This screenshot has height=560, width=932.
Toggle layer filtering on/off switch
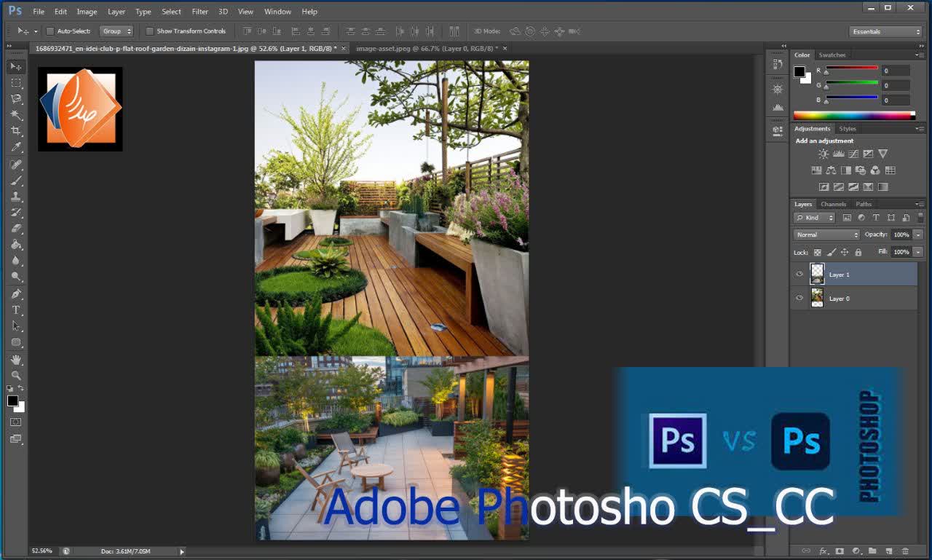(921, 218)
